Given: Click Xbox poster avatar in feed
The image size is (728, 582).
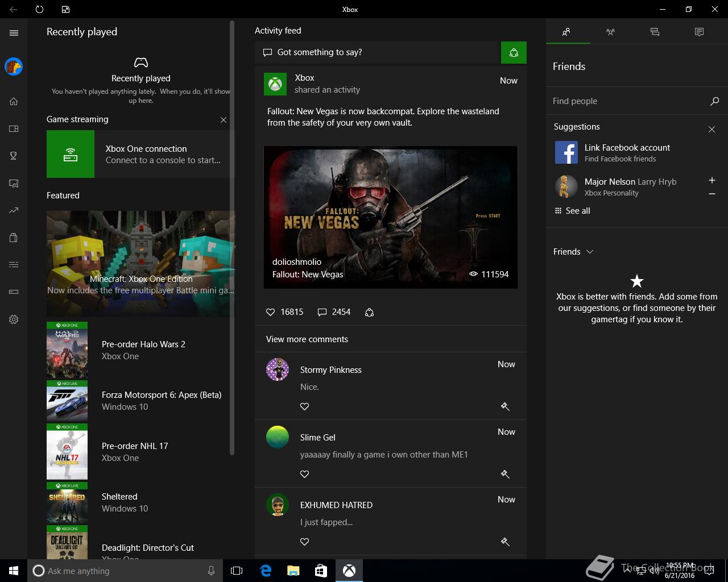Looking at the screenshot, I should (x=275, y=84).
